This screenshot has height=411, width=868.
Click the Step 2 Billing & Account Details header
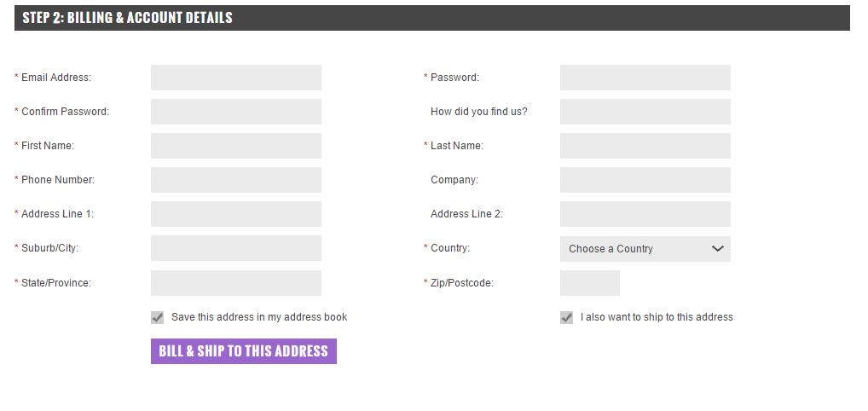click(x=431, y=18)
